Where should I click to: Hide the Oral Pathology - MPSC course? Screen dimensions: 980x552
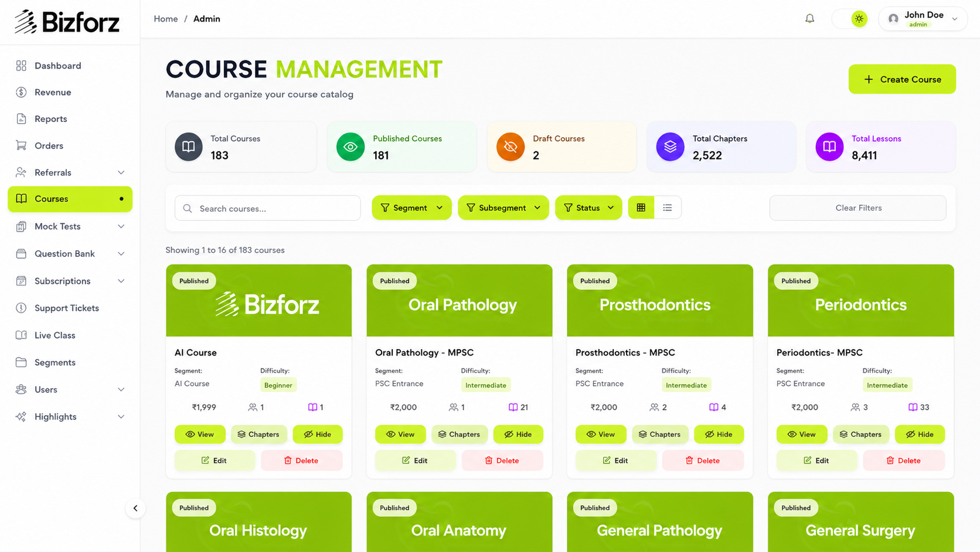[518, 434]
